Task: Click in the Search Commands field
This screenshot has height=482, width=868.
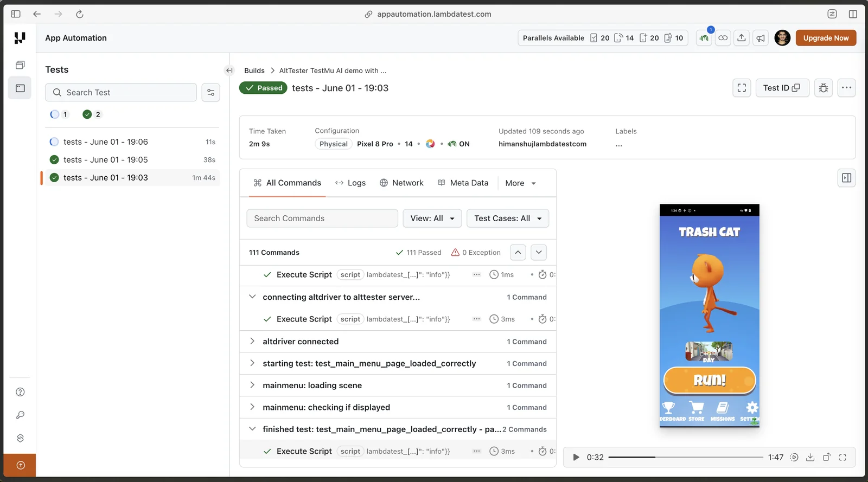Action: [x=322, y=218]
